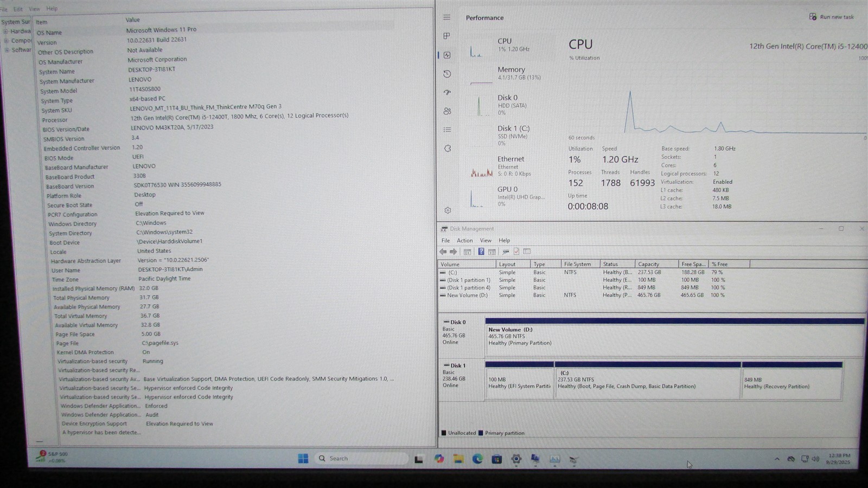Click the Status column header in Disk Management
This screenshot has width=868, height=488.
pyautogui.click(x=617, y=265)
